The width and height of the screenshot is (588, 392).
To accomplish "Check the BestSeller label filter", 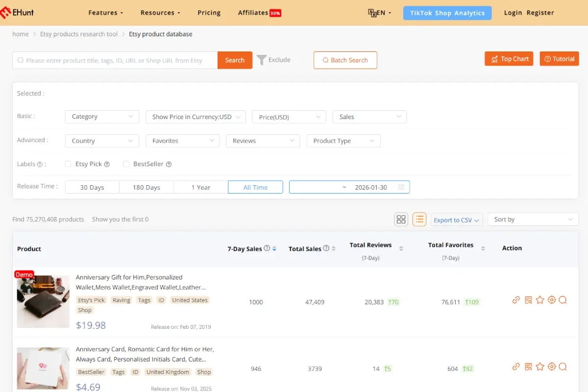I will (125, 164).
